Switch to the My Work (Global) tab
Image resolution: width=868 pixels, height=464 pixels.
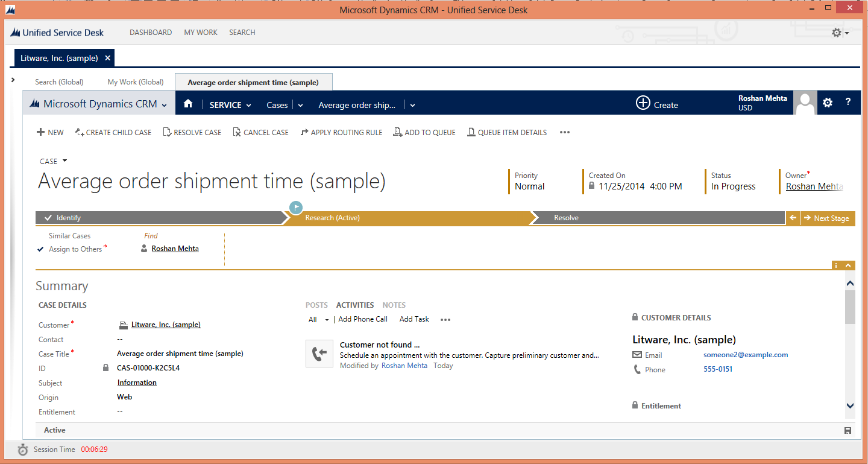tap(136, 82)
